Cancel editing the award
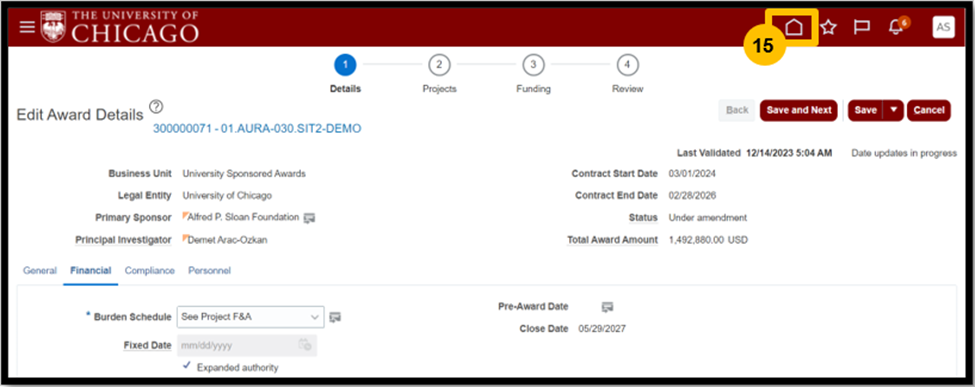Screen dimensions: 975x387 (929, 110)
